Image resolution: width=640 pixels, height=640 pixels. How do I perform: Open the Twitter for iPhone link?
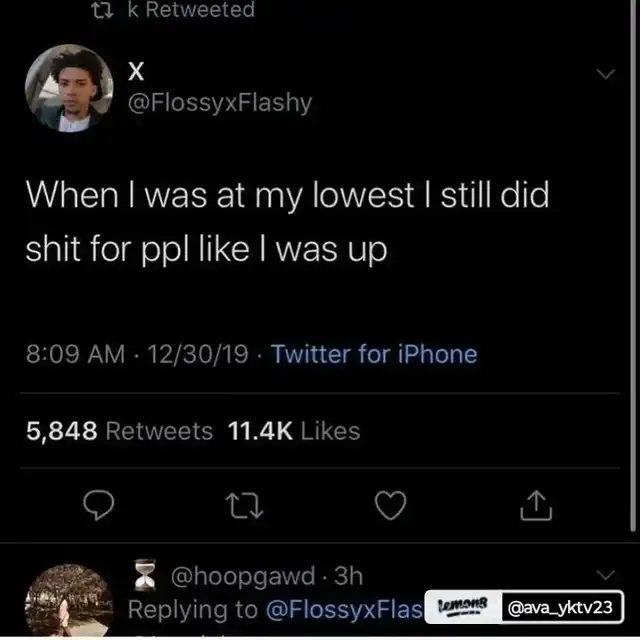point(374,354)
